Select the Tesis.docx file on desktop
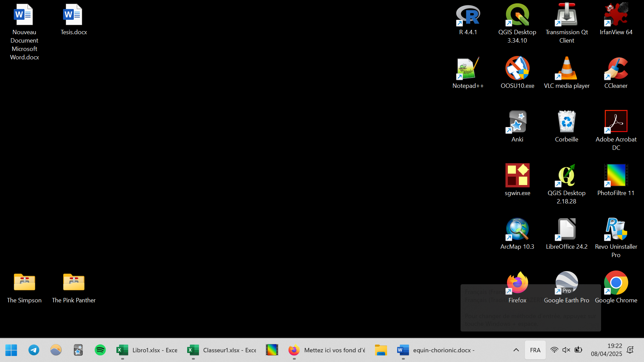 click(x=74, y=19)
